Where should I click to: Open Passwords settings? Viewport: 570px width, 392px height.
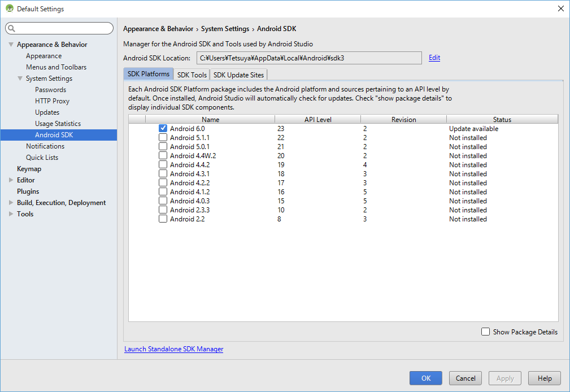pyautogui.click(x=50, y=89)
